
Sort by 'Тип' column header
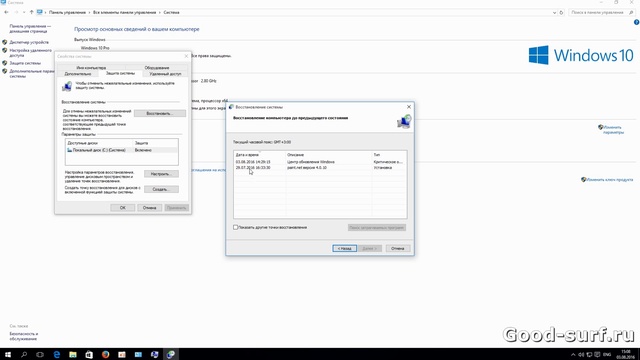pos(389,155)
